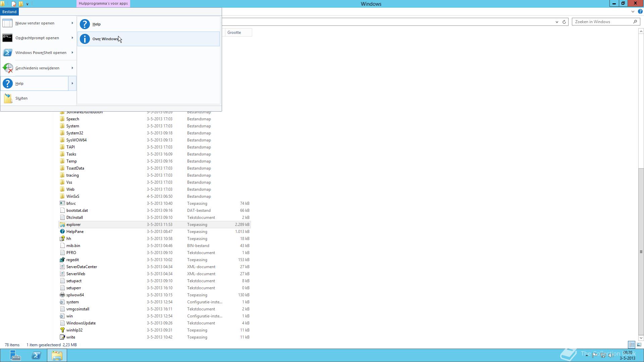644x362 pixels.
Task: Select Geschiedenis verwijderen menu item
Action: tap(35, 68)
